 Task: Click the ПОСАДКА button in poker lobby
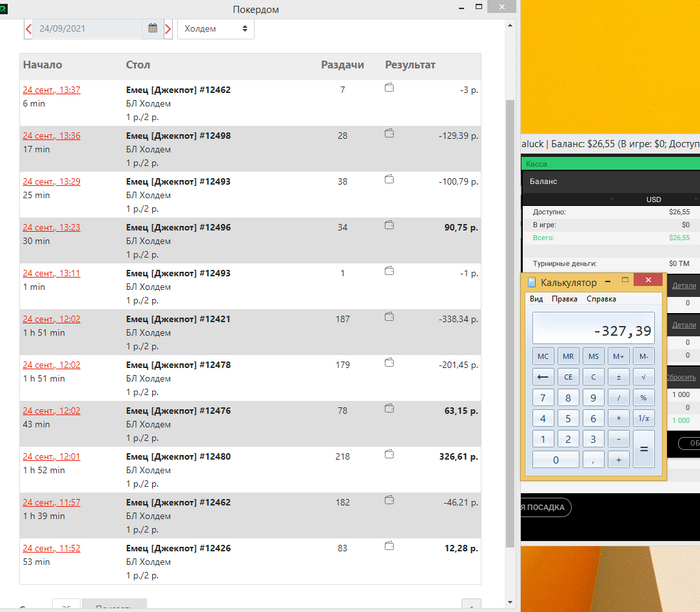[546, 508]
